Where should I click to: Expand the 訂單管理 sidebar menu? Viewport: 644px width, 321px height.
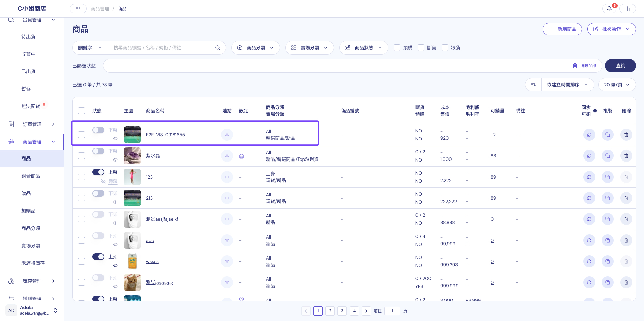pyautogui.click(x=32, y=124)
